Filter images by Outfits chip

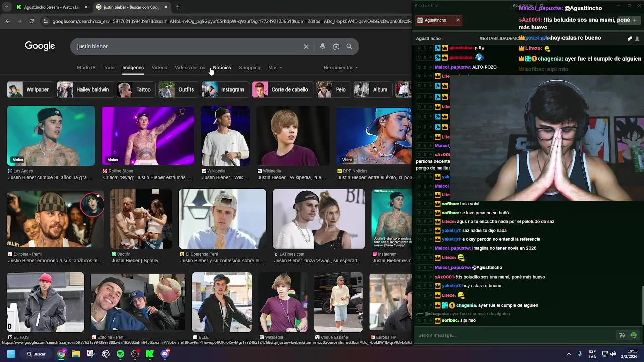click(x=178, y=89)
